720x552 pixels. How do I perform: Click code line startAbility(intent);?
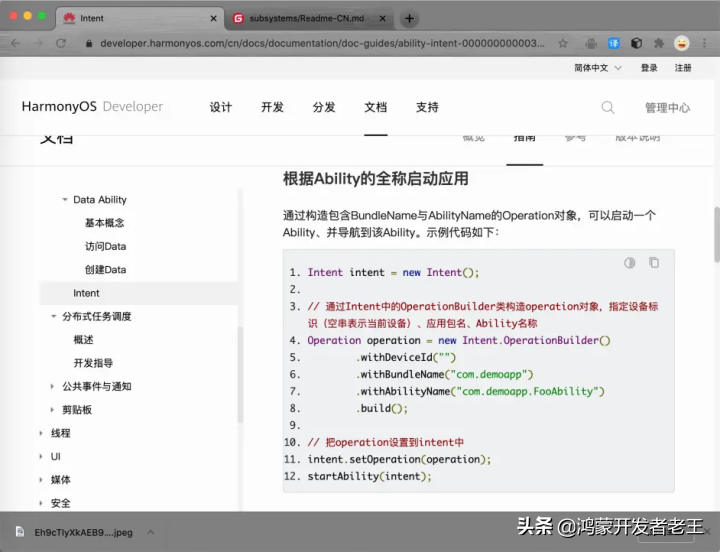(370, 476)
